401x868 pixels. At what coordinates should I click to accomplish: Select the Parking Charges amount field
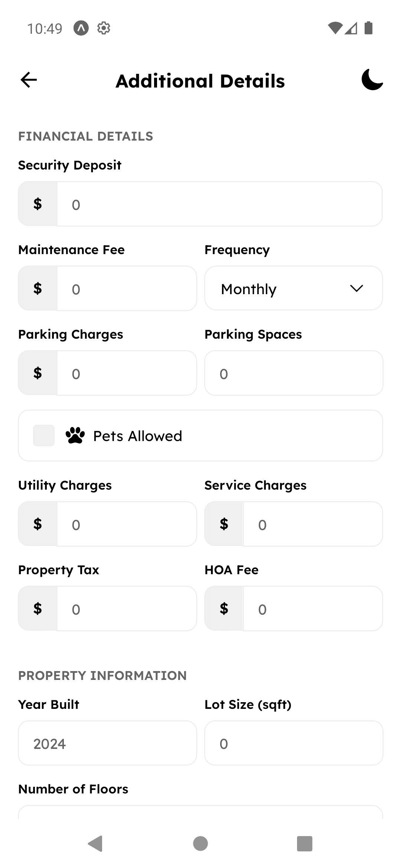coord(126,373)
